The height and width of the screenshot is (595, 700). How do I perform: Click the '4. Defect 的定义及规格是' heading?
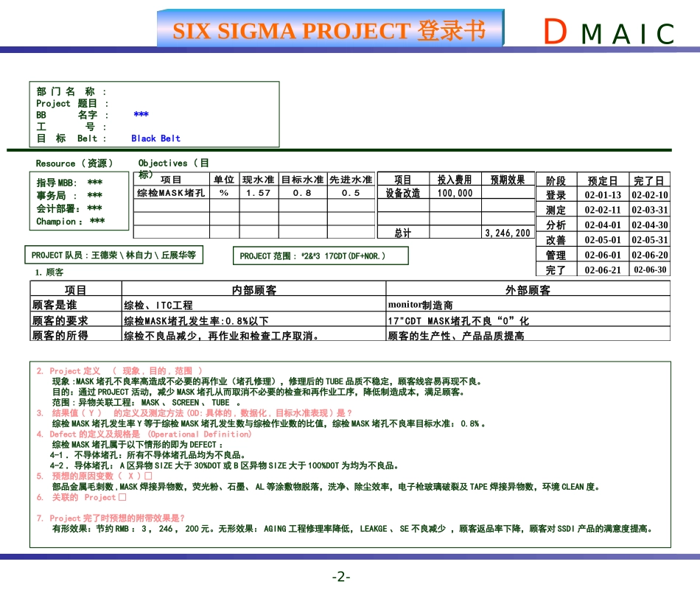144,434
